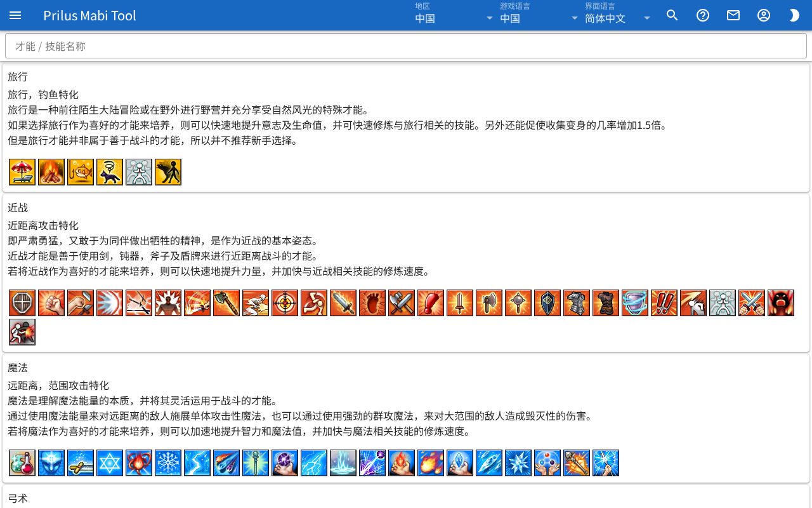Image resolution: width=812 pixels, height=508 pixels.
Task: Select the walking figure with shadow beast icon
Action: click(168, 172)
